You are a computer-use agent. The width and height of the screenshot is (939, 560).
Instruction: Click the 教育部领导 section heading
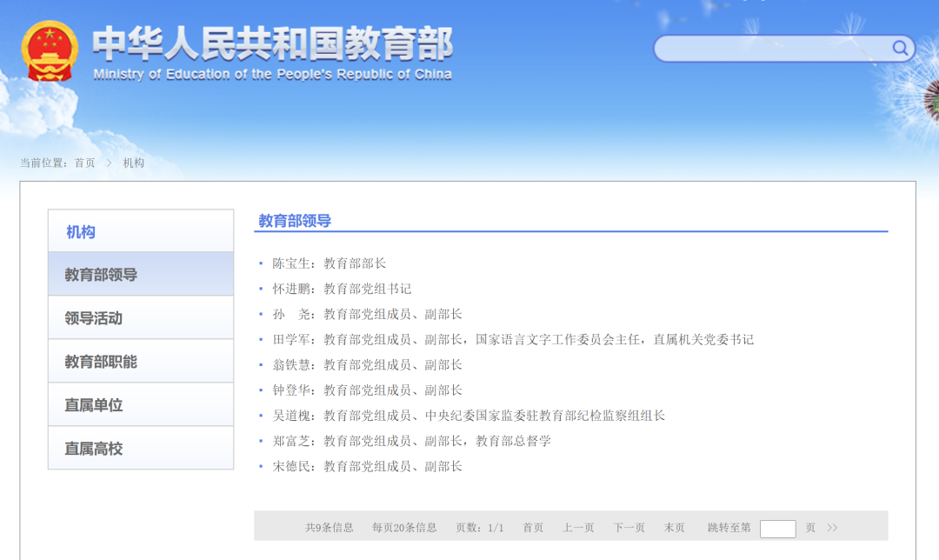tap(295, 221)
